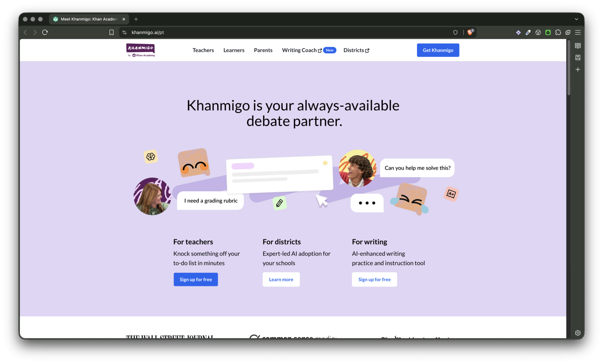Screen dimensions: 603x364
Task: Go forward to the next page
Action: pyautogui.click(x=35, y=32)
